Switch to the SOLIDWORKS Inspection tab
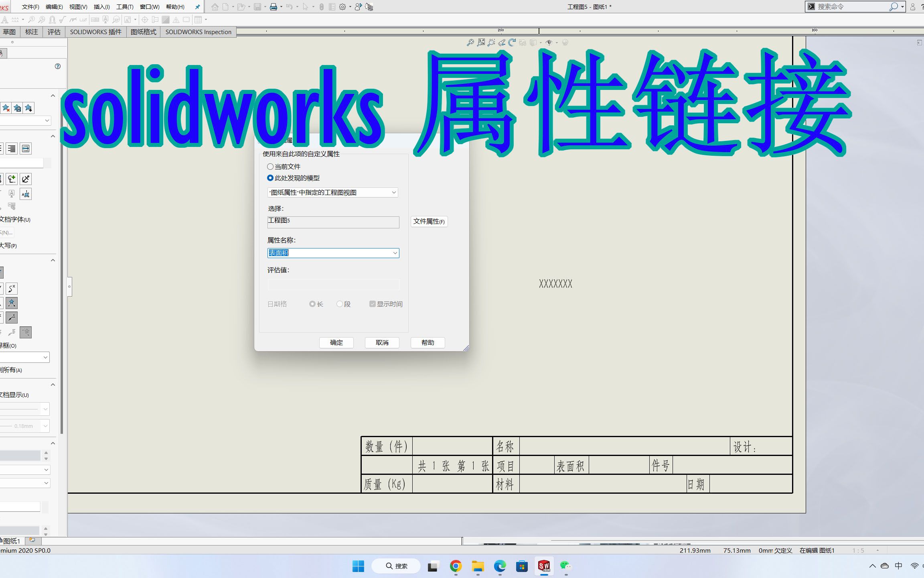The width and height of the screenshot is (924, 578). click(198, 32)
